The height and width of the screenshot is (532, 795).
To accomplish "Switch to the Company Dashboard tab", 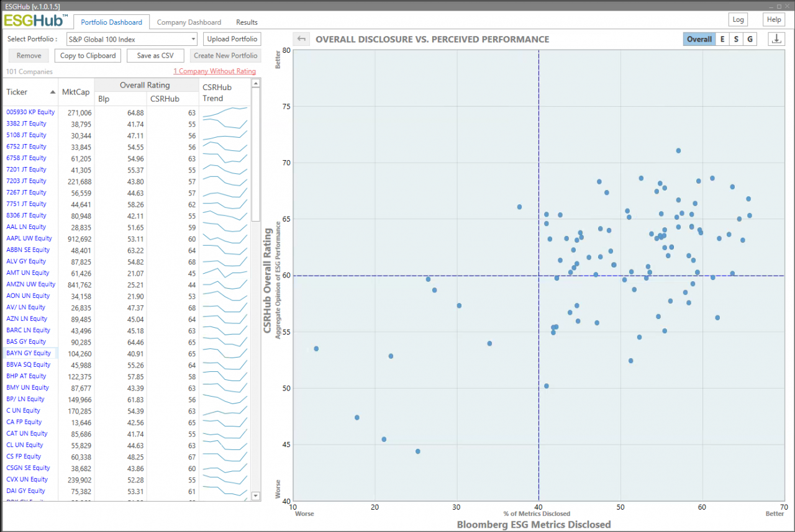I will tap(189, 22).
